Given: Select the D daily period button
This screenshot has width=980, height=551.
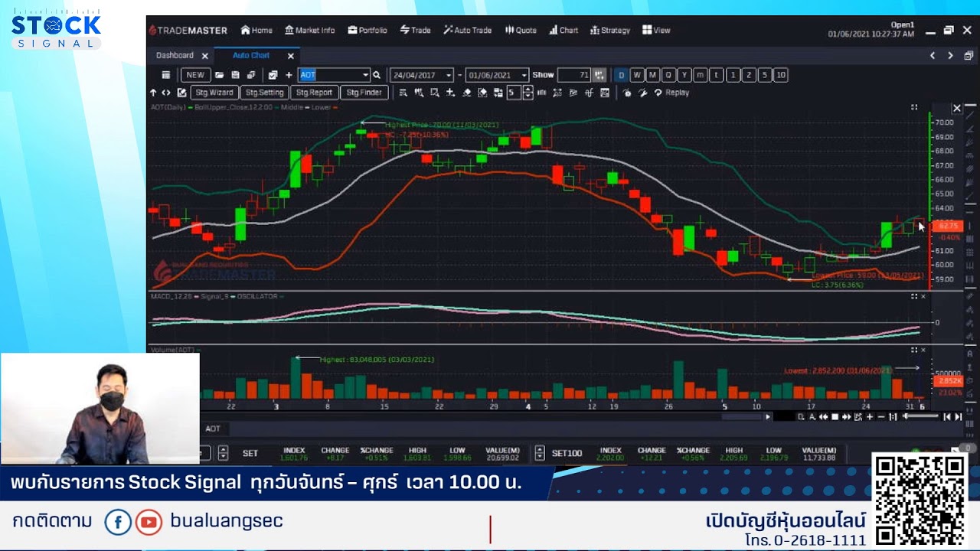Looking at the screenshot, I should click(622, 75).
